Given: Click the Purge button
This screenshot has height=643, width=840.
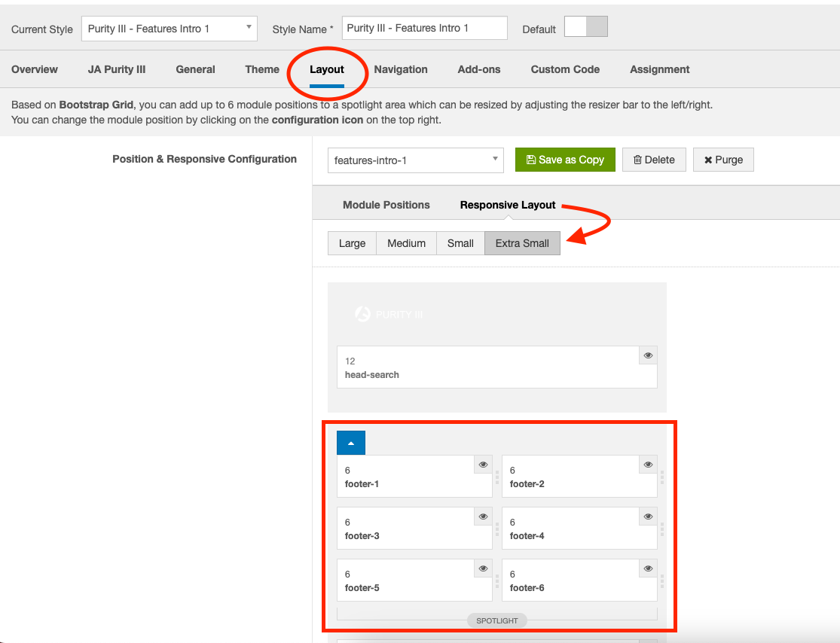Looking at the screenshot, I should (723, 160).
